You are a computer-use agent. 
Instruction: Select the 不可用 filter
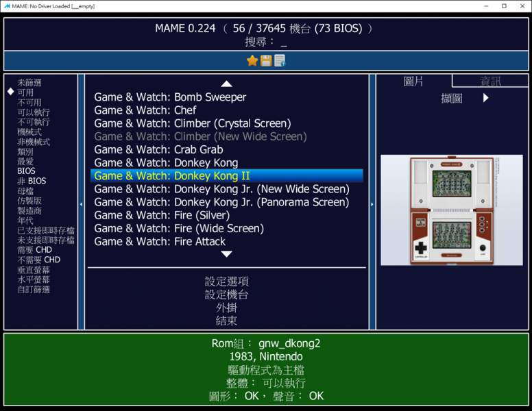point(29,102)
